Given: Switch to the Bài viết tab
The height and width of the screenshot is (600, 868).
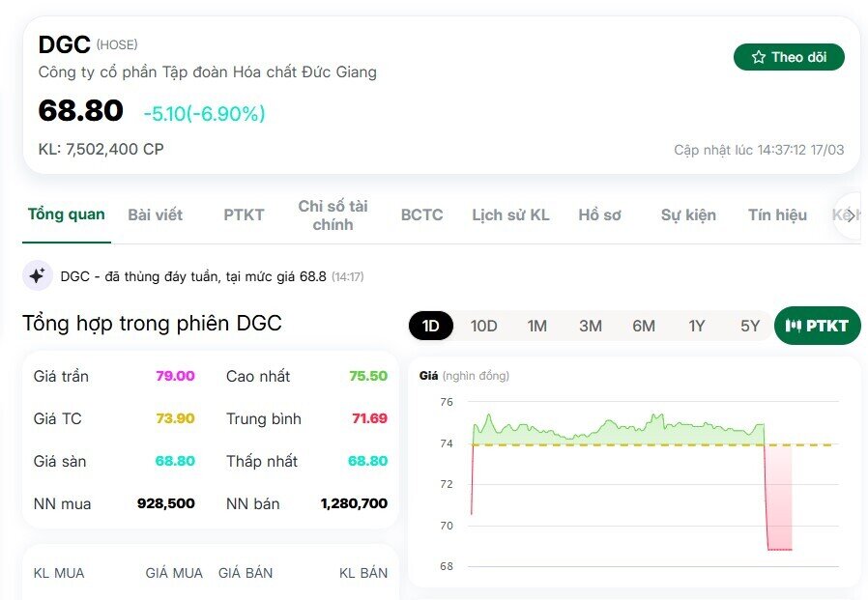Looking at the screenshot, I should click(x=155, y=215).
